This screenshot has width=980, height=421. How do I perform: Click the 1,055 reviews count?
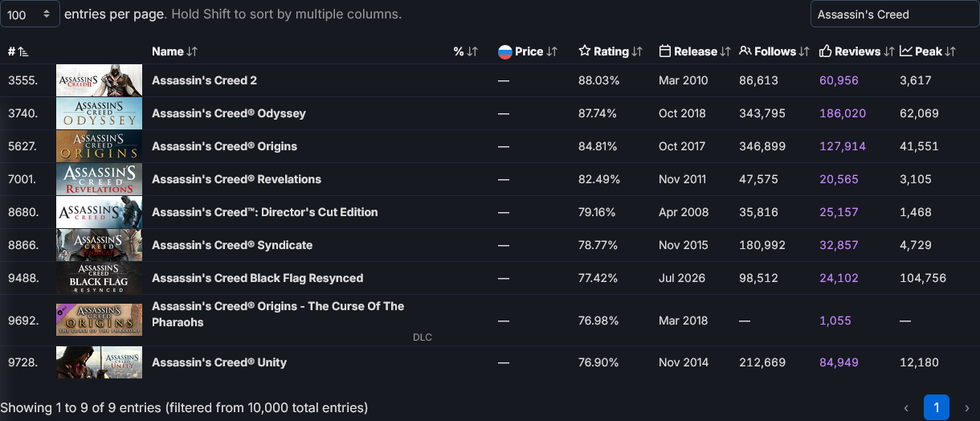835,321
